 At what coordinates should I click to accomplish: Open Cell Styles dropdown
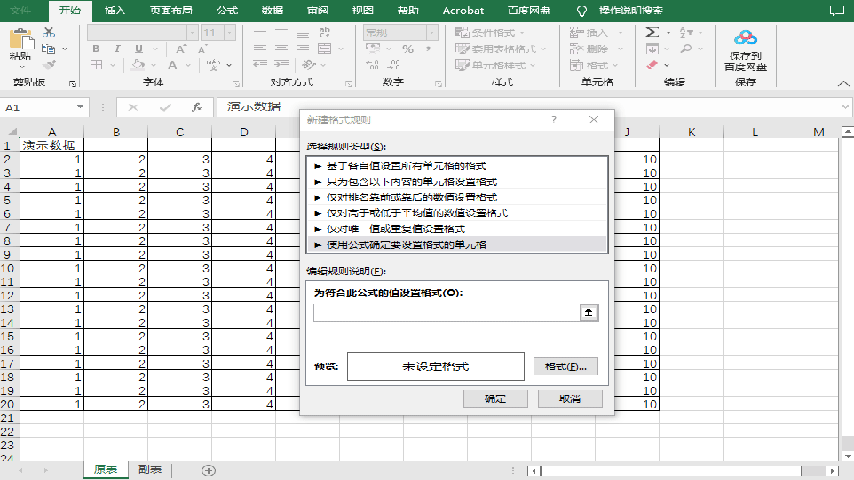496,65
